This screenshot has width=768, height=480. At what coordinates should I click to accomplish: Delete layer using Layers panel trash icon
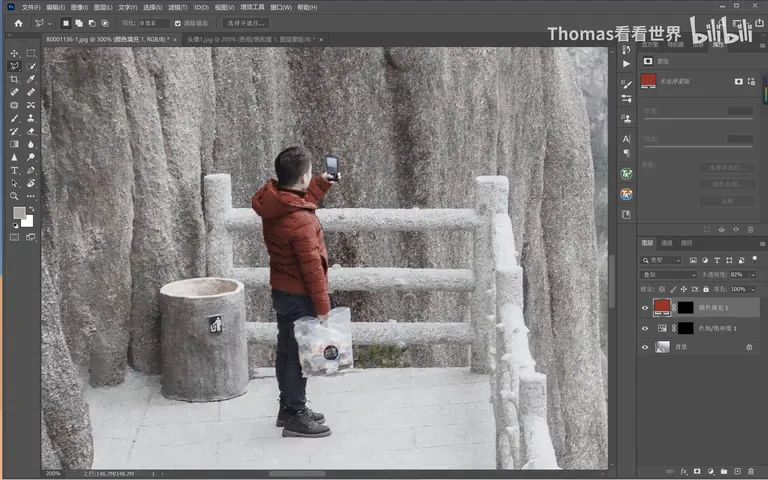[750, 471]
